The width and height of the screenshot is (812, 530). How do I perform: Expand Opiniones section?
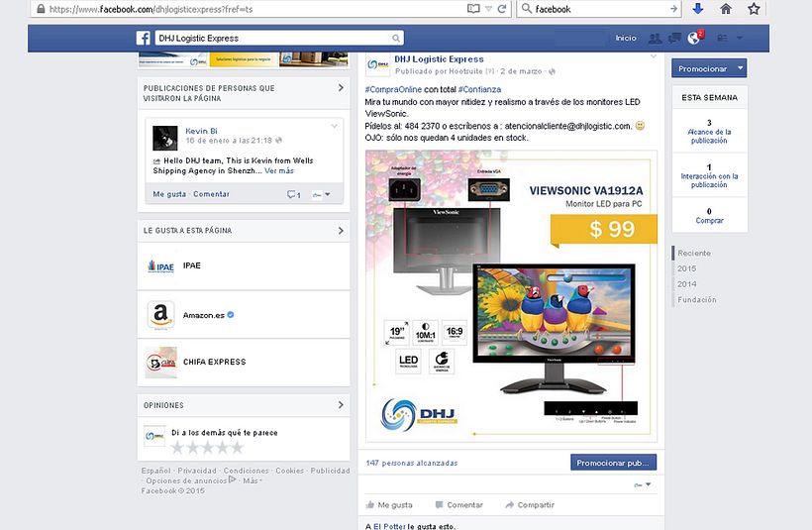tap(341, 404)
